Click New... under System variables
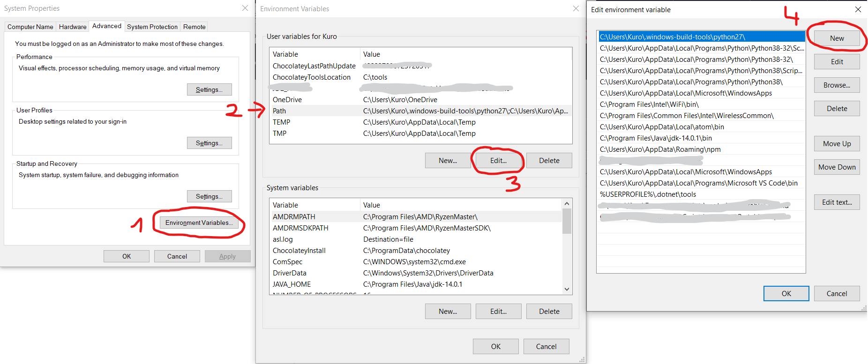Viewport: 868px width, 364px height. [x=448, y=311]
